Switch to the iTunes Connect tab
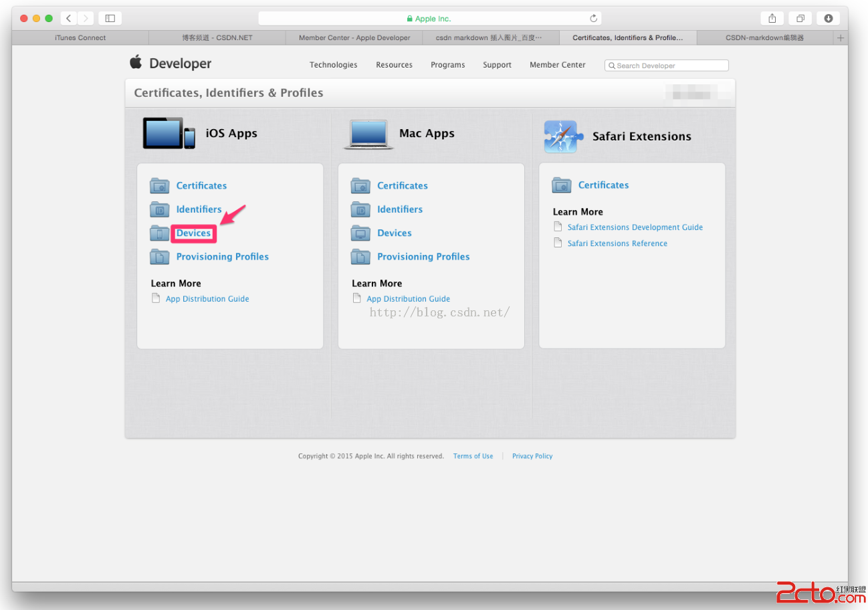Viewport: 868px width, 610px height. (x=80, y=38)
